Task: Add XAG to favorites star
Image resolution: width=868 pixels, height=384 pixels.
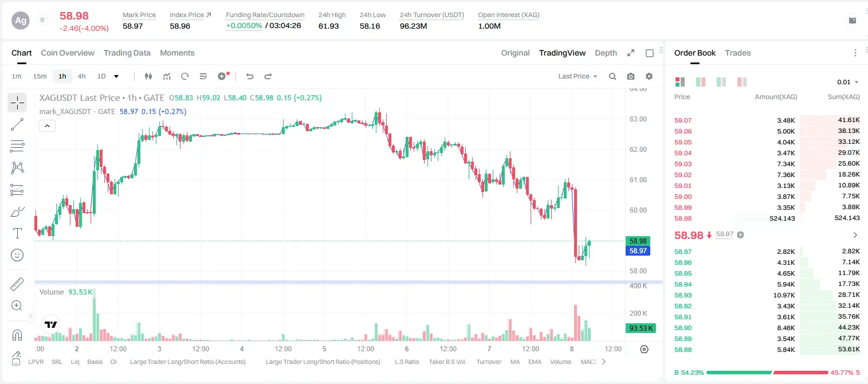Action: coord(42,20)
